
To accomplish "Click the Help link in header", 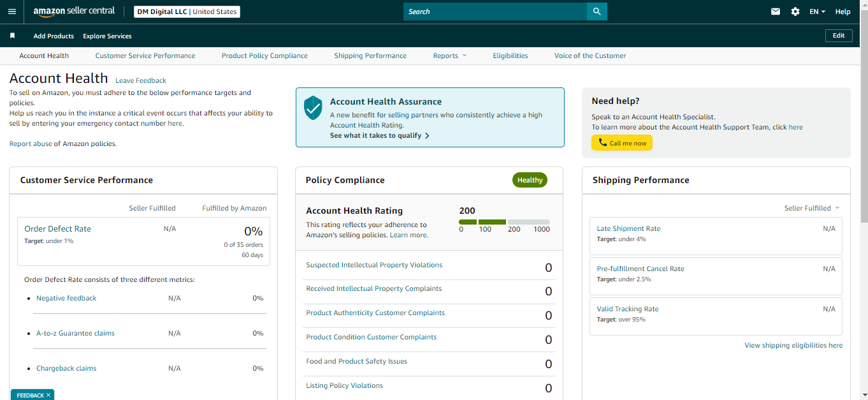I will tap(843, 11).
